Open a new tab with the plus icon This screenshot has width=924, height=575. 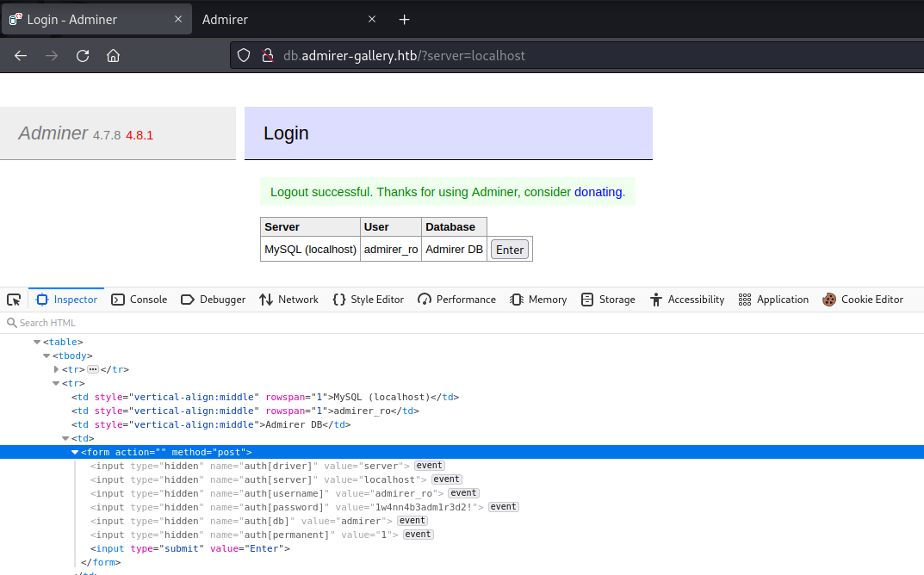[x=404, y=19]
